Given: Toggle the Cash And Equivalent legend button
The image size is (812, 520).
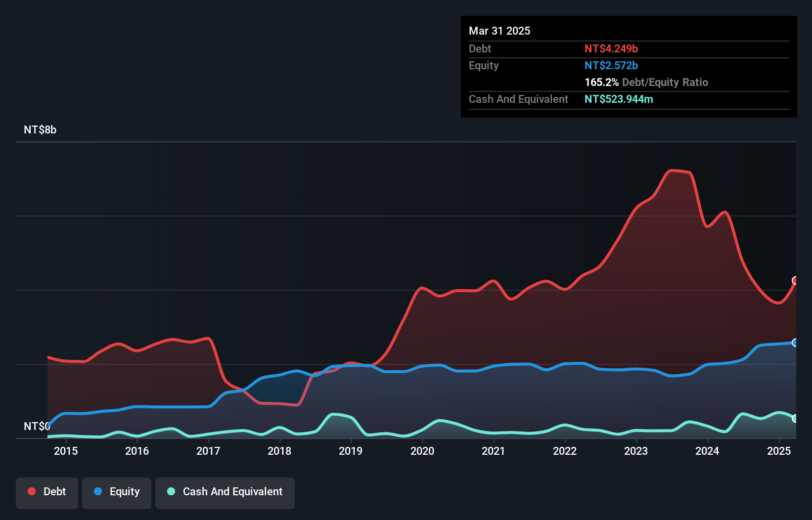Looking at the screenshot, I should point(225,493).
